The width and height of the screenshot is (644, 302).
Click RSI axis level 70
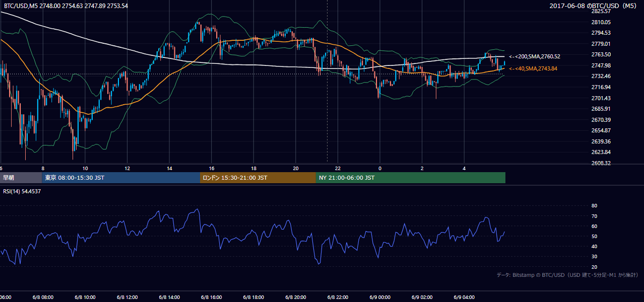pyautogui.click(x=594, y=216)
